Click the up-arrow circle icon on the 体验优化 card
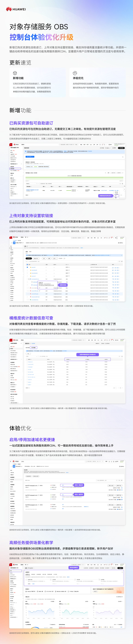The width and height of the screenshot is (133, 644). [x=75, y=73]
